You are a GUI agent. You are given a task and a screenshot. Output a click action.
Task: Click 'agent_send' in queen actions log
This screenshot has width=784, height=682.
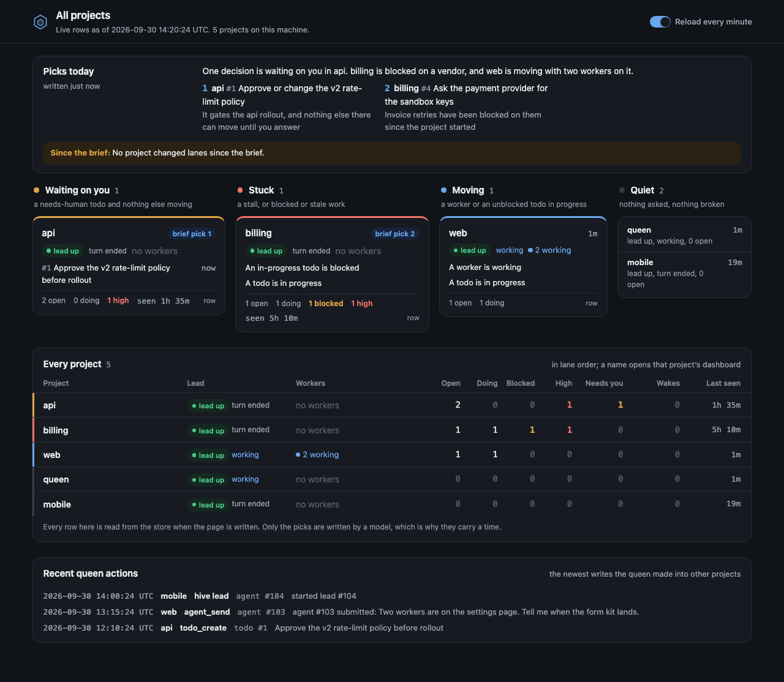[x=207, y=612]
